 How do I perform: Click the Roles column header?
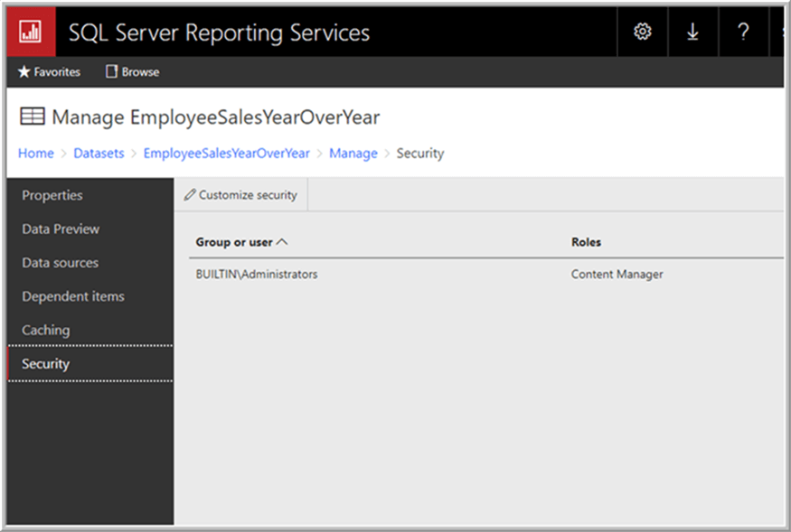coord(586,242)
